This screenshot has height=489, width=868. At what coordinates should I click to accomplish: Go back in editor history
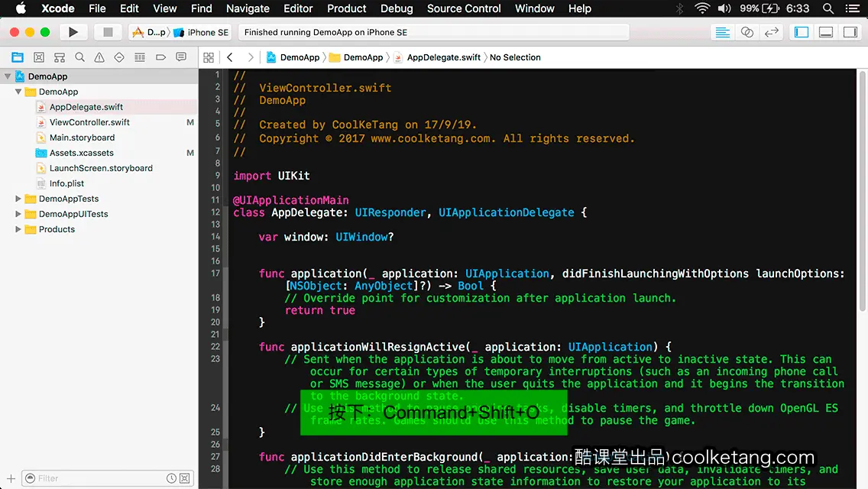[x=230, y=57]
